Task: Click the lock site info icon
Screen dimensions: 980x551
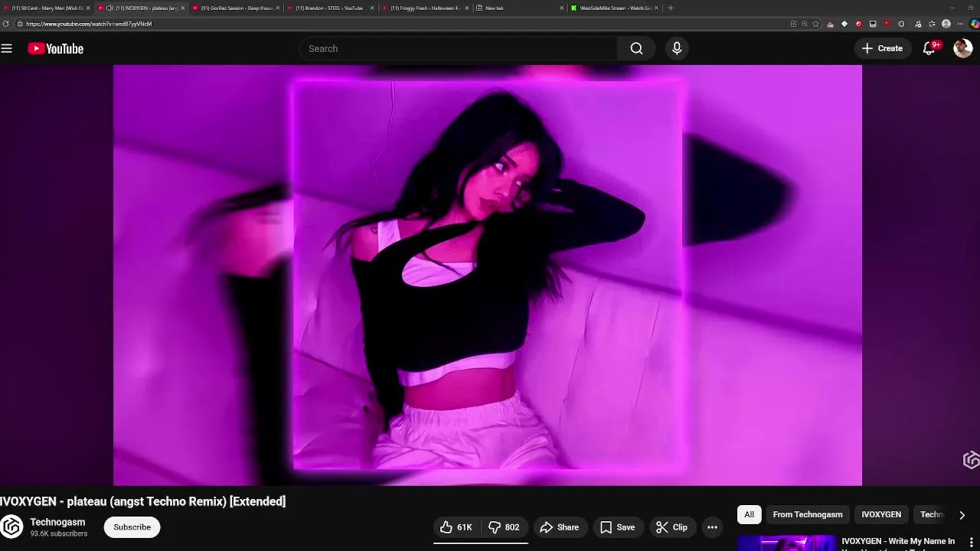Action: [20, 24]
